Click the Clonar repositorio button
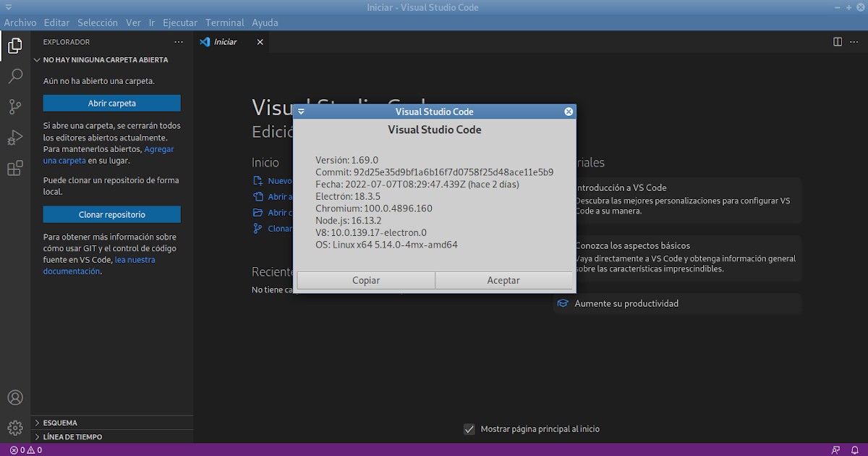This screenshot has width=868, height=456. pos(112,214)
